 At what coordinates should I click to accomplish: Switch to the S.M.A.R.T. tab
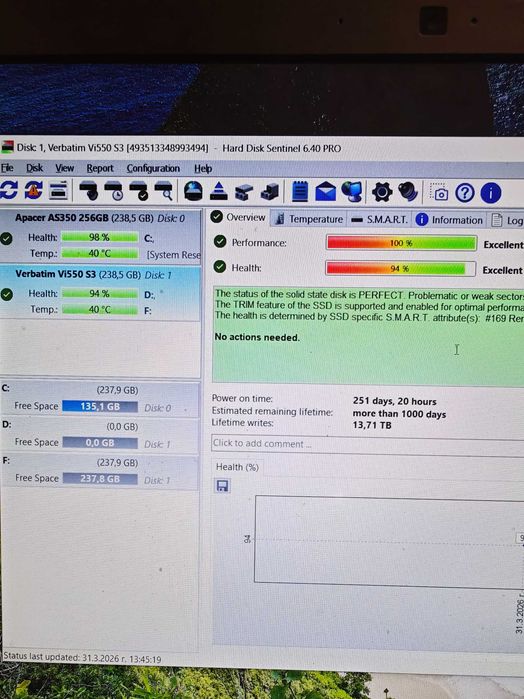click(380, 219)
